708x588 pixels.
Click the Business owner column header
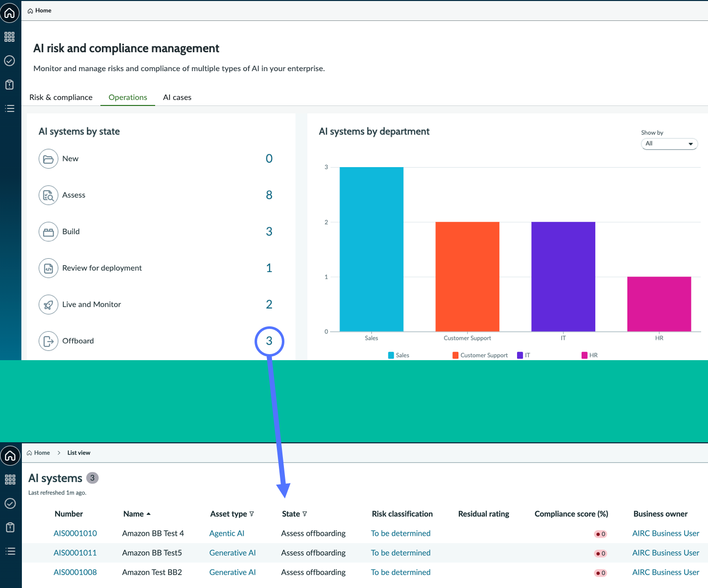660,514
